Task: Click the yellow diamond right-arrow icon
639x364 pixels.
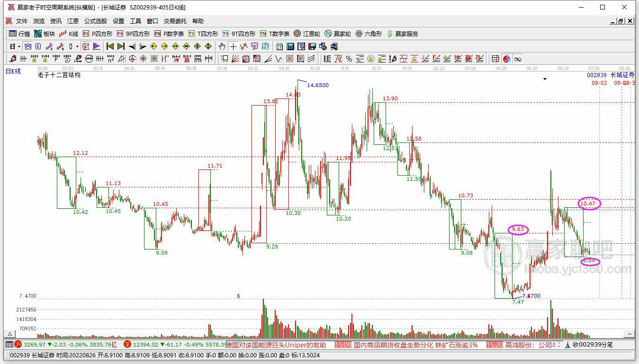Action: 164,46
